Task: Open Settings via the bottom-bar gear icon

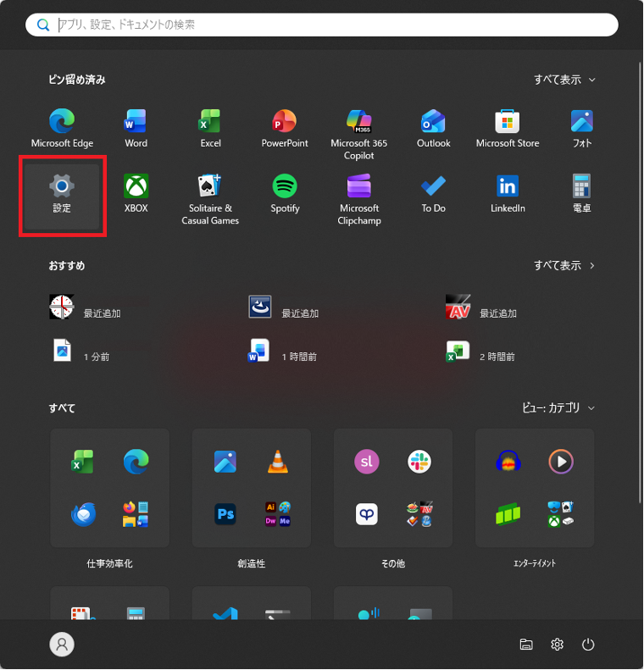Action: (x=557, y=644)
